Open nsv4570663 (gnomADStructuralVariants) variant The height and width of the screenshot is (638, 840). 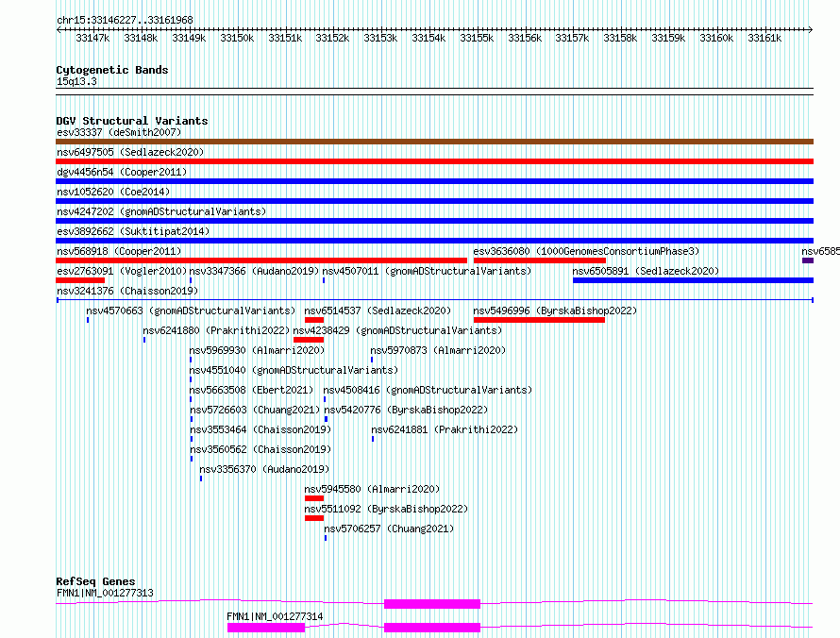191,311
